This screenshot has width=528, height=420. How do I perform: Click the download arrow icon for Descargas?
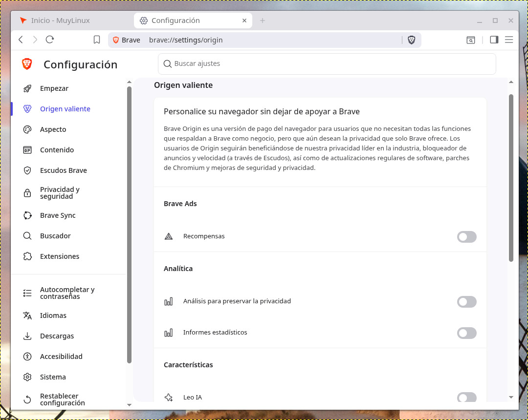tap(27, 336)
